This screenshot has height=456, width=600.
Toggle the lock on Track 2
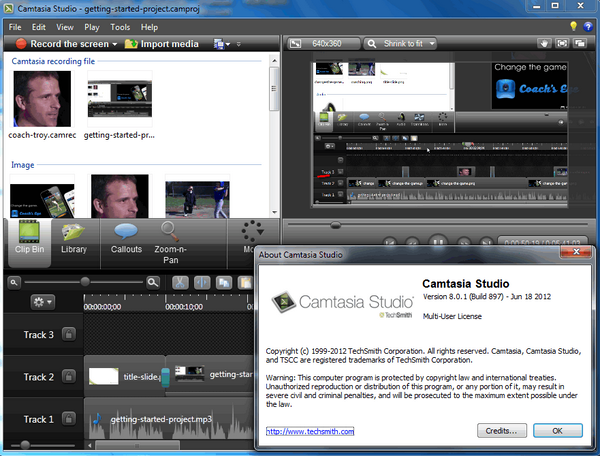69,376
